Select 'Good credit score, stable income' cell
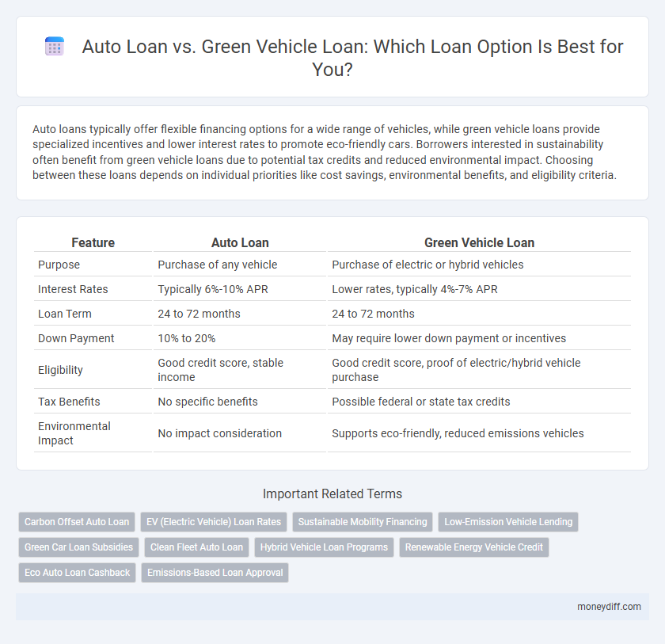 pyautogui.click(x=240, y=370)
